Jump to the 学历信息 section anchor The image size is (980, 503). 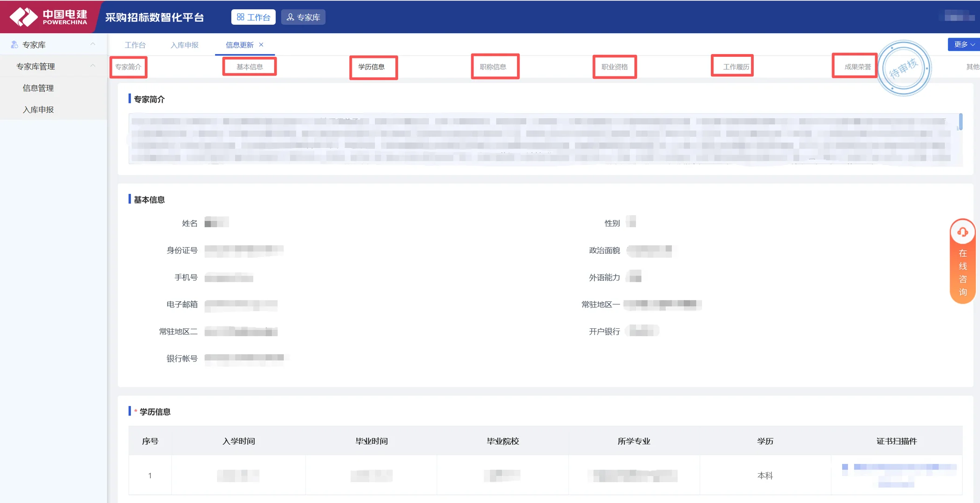(372, 67)
